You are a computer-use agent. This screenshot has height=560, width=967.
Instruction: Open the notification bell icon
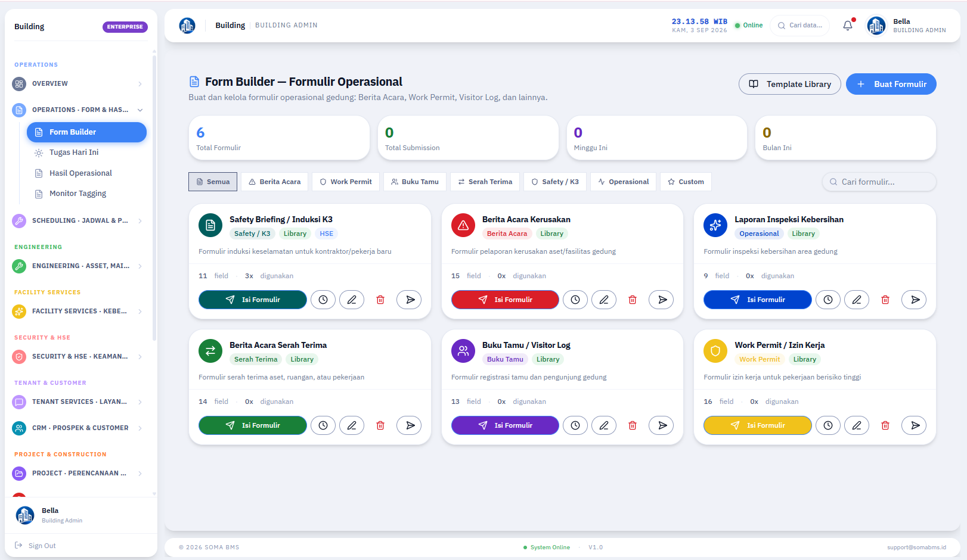click(848, 26)
